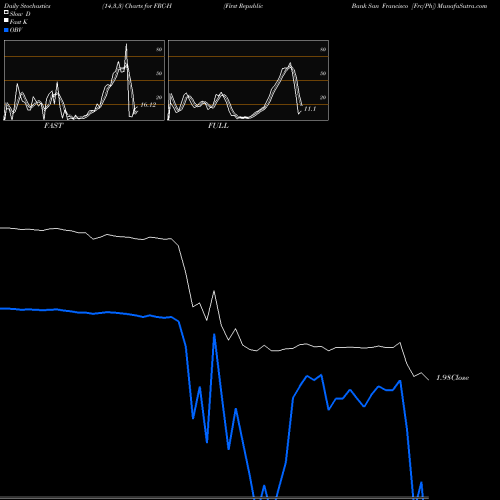Viewport: 500px width, 500px height.
Task: Click the '(First Republic' heading text
Action: point(243,6)
